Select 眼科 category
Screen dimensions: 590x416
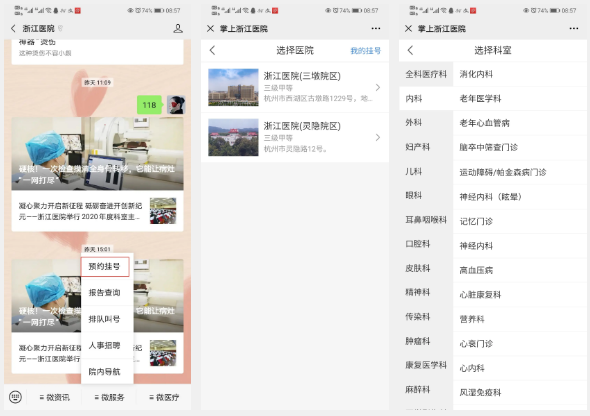(x=426, y=196)
